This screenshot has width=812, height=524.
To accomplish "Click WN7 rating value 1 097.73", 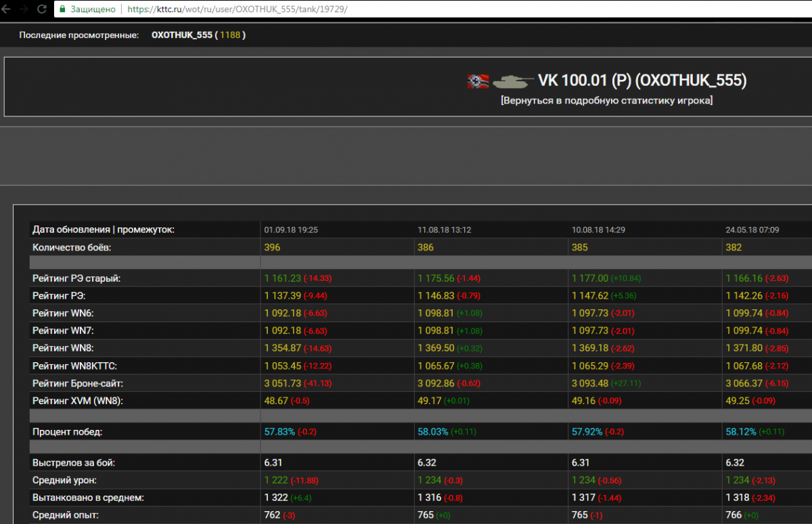I will pyautogui.click(x=590, y=330).
